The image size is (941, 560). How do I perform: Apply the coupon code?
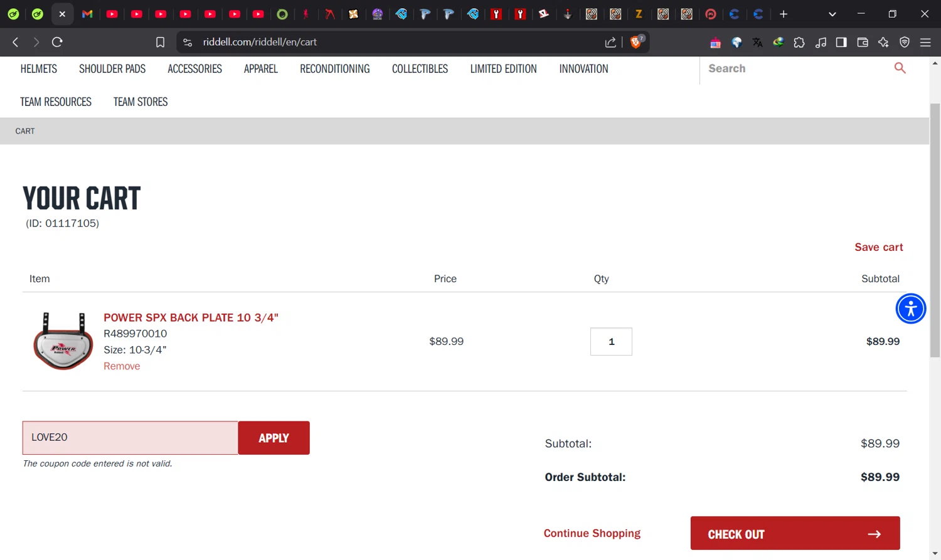point(274,438)
